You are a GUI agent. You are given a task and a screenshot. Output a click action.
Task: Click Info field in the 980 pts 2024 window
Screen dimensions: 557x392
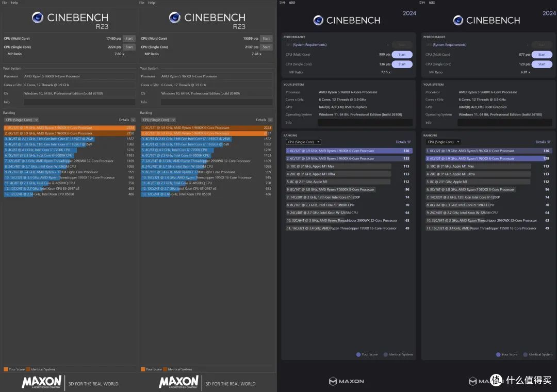click(365, 122)
